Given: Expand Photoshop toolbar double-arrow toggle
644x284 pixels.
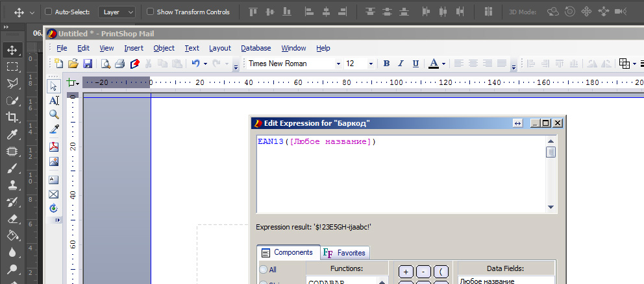Looking at the screenshot, I should tap(6, 27).
